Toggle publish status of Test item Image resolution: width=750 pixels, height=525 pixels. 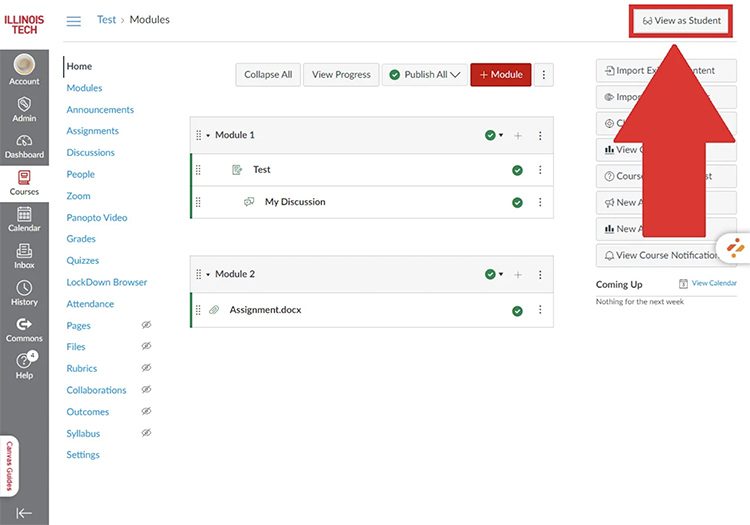517,170
